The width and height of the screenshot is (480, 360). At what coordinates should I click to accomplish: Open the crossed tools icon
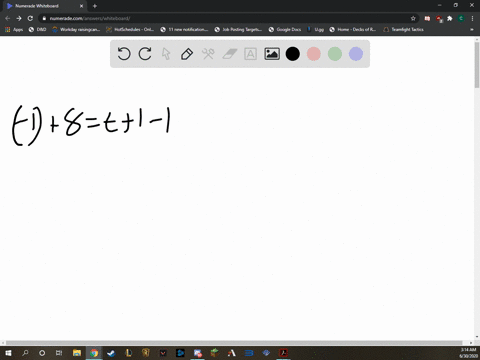tap(208, 54)
